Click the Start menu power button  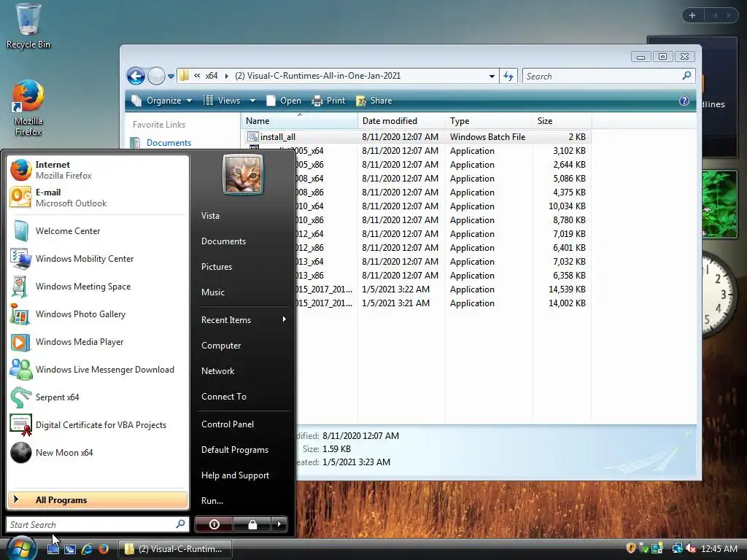point(214,524)
